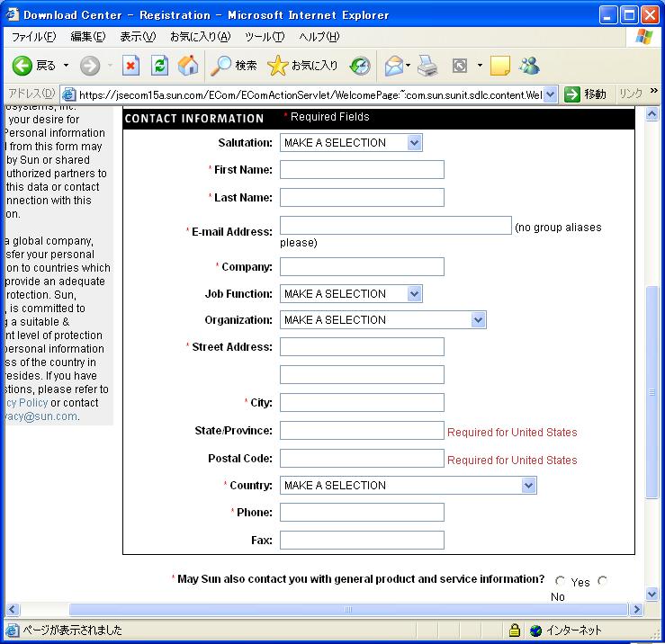
Task: Click the first Street Address field
Action: (x=362, y=347)
